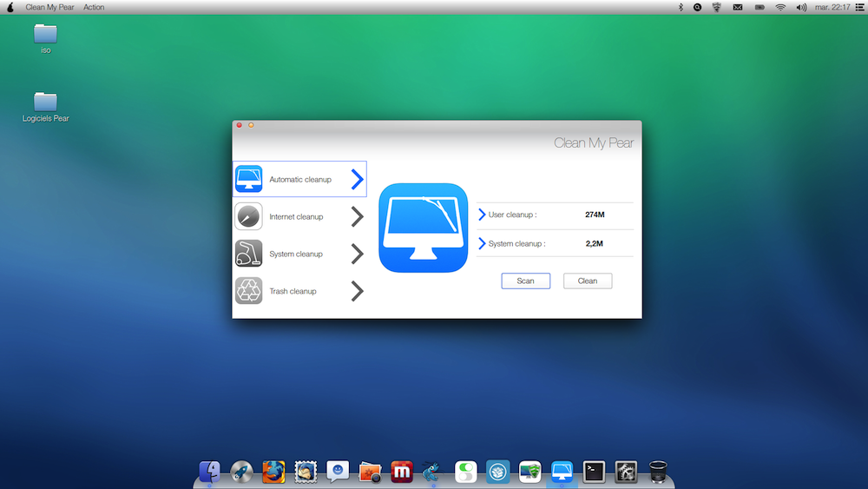Open Terminal from the dock
Screen dimensions: 868x489
[x=594, y=472]
